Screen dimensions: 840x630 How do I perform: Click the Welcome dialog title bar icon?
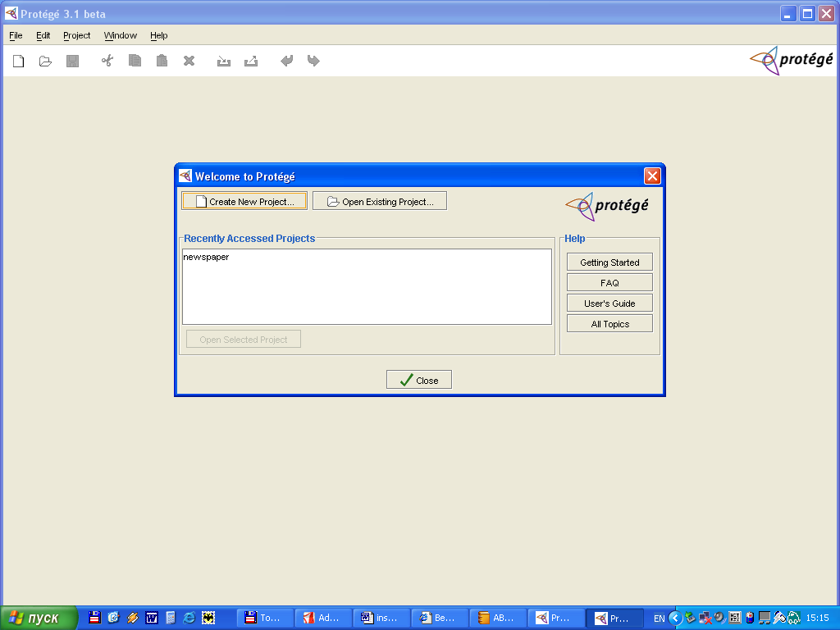tap(185, 176)
